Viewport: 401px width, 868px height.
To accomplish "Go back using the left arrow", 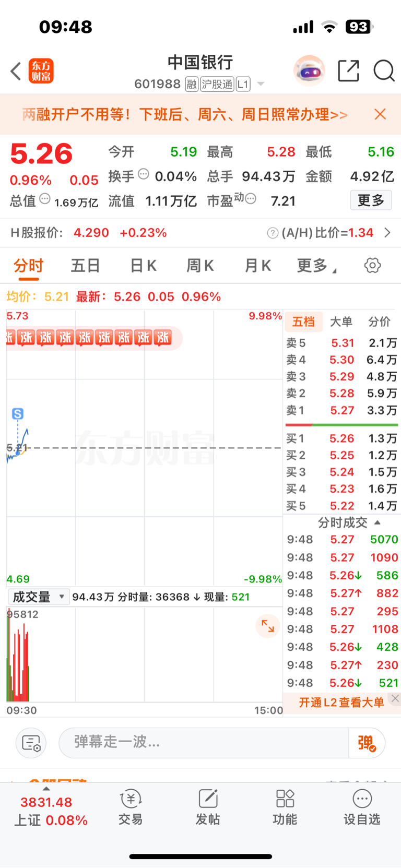I will pos(16,71).
